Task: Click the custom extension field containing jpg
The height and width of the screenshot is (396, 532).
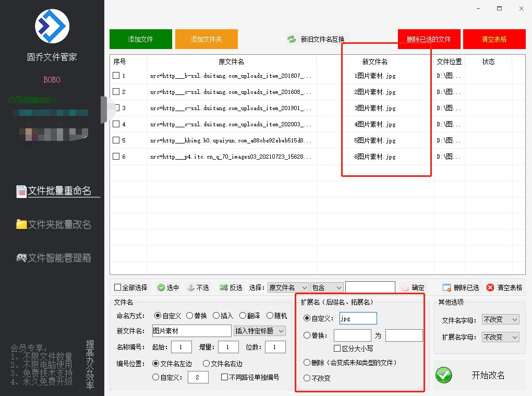Action: click(358, 318)
